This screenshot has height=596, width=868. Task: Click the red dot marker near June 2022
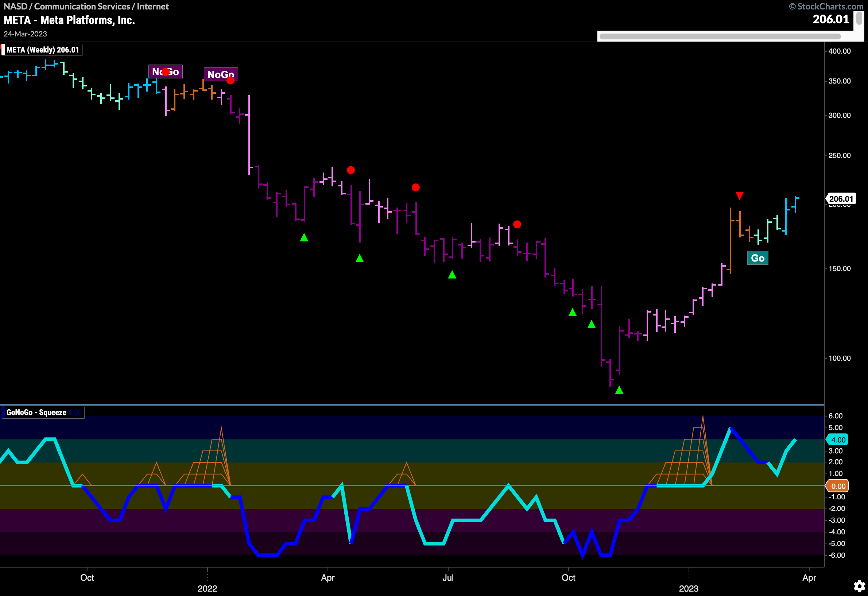(416, 187)
